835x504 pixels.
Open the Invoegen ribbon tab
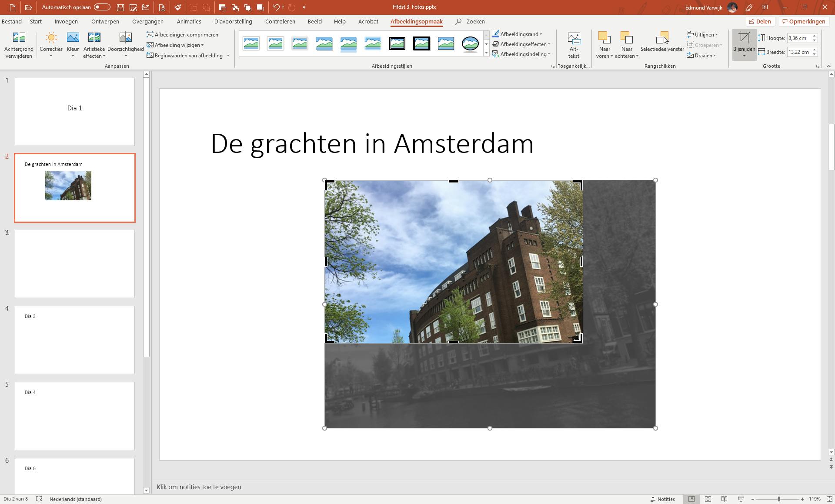[66, 21]
